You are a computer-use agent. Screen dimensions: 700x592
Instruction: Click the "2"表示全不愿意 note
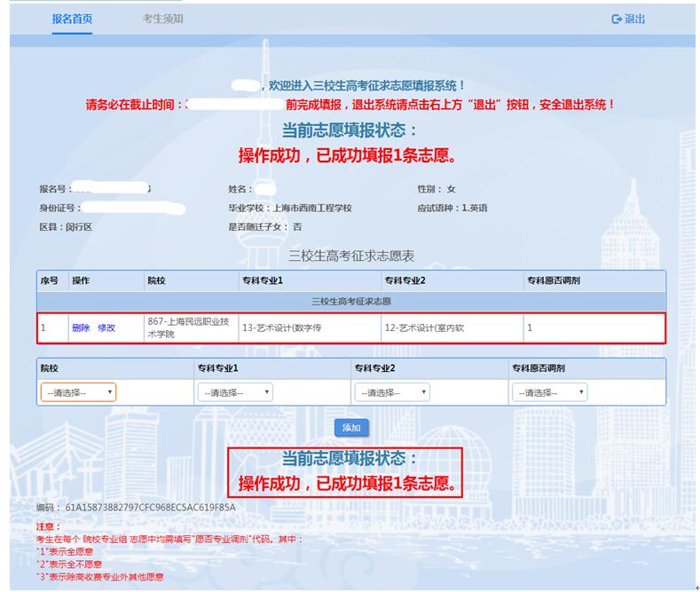click(69, 564)
